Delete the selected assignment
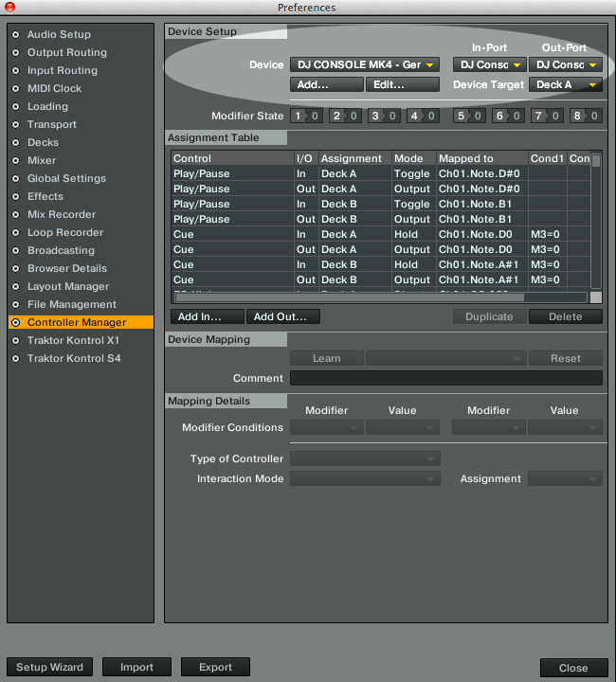Viewport: 616px width, 682px height. (566, 317)
